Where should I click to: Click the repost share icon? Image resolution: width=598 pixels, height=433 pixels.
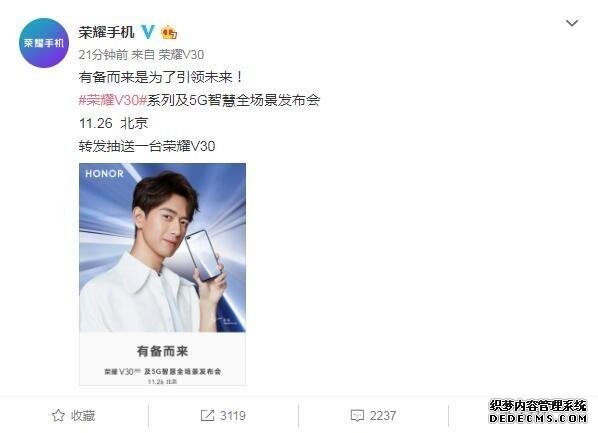click(207, 415)
